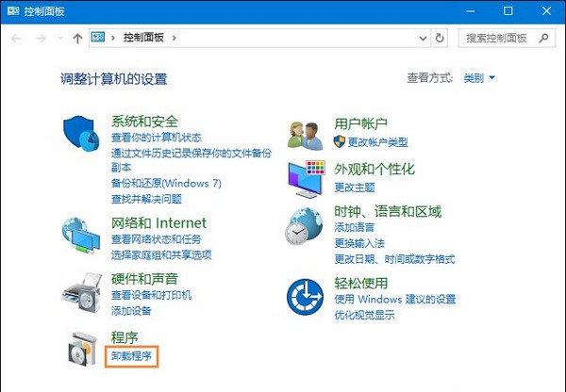This screenshot has width=566, height=392.
Task: Maximize the 控制面板 window
Action: coord(508,11)
